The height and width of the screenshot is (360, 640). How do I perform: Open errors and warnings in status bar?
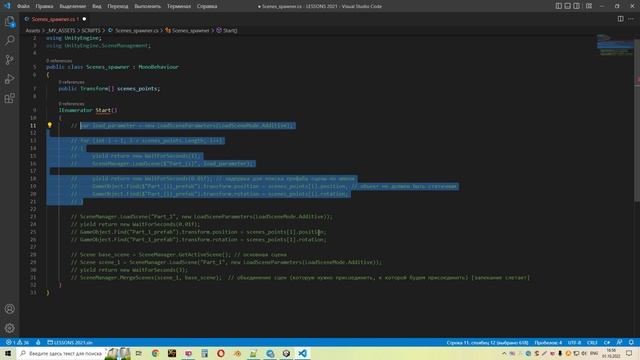click(17, 342)
